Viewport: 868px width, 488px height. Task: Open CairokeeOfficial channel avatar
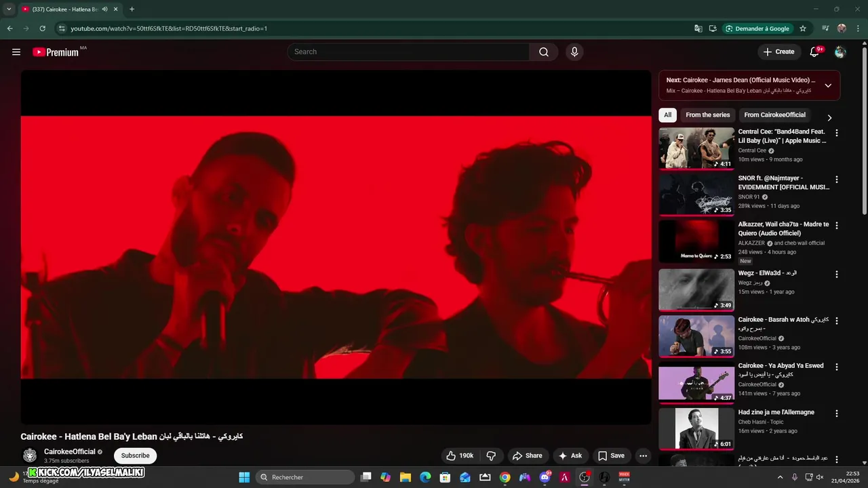pyautogui.click(x=30, y=455)
